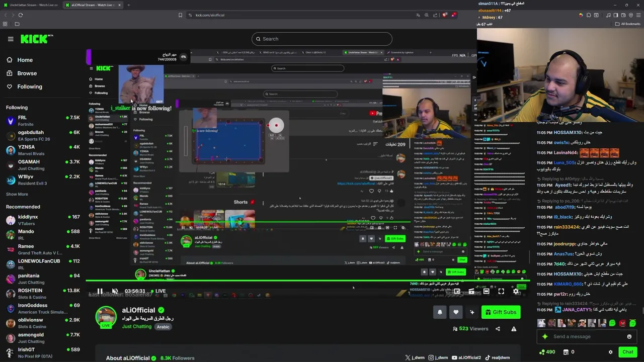Open Mando recommended channel
The height and width of the screenshot is (362, 644).
coord(43,235)
